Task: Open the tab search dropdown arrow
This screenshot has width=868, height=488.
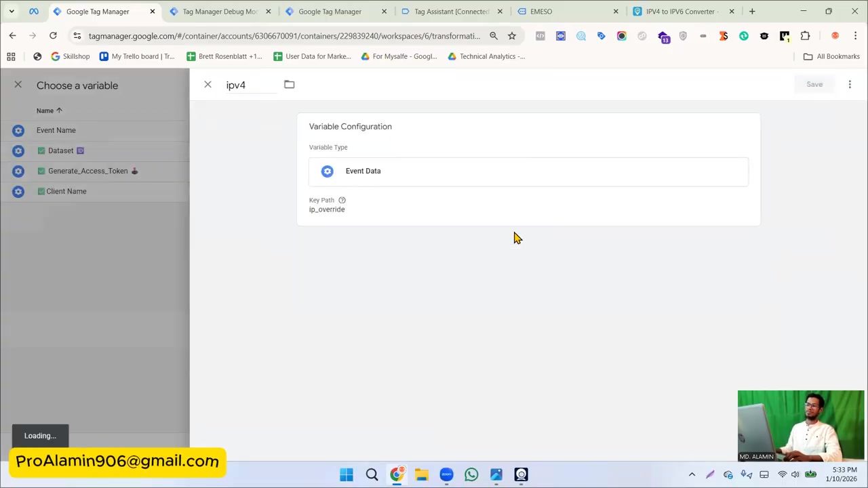Action: (x=12, y=12)
